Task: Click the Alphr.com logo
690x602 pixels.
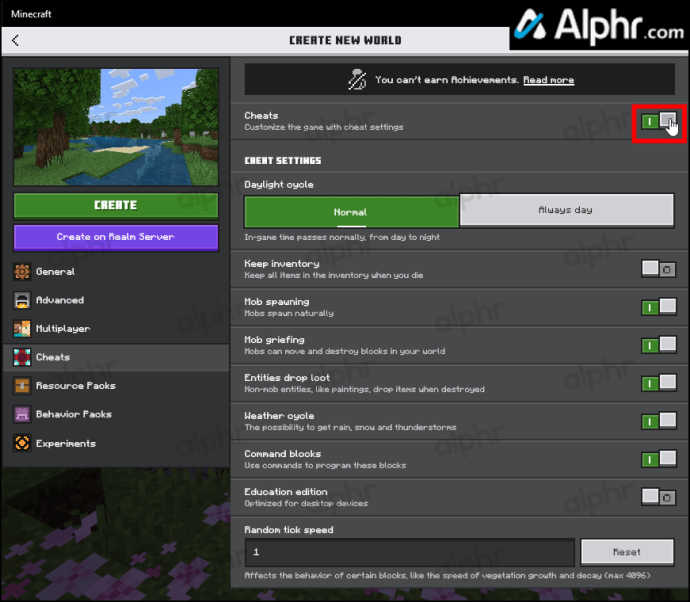Action: pyautogui.click(x=599, y=26)
